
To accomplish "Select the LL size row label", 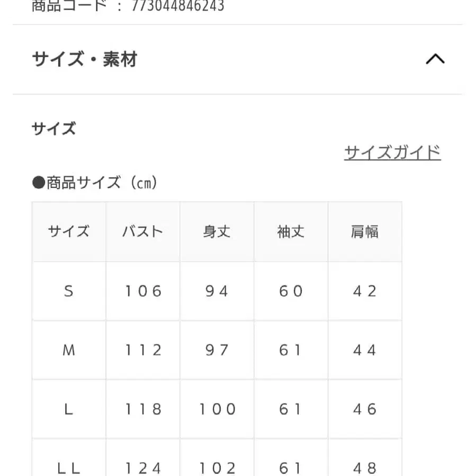I will click(68, 467).
